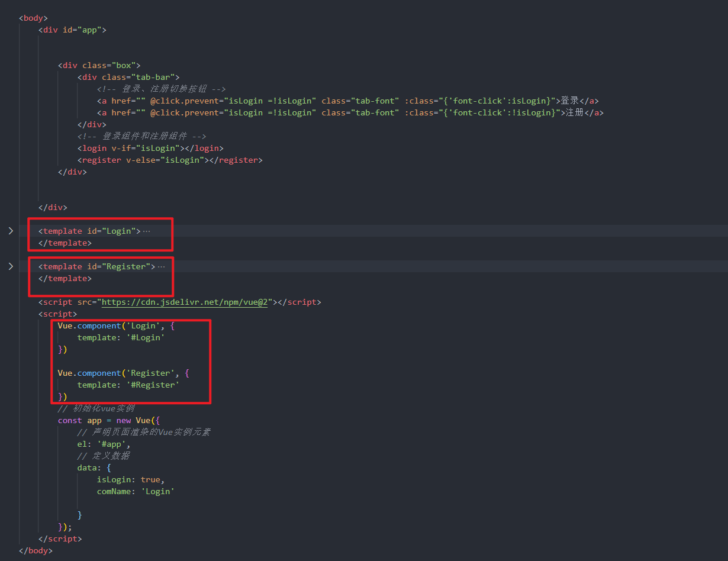The height and width of the screenshot is (561, 728).
Task: Click the div class="box" line
Action: click(99, 65)
